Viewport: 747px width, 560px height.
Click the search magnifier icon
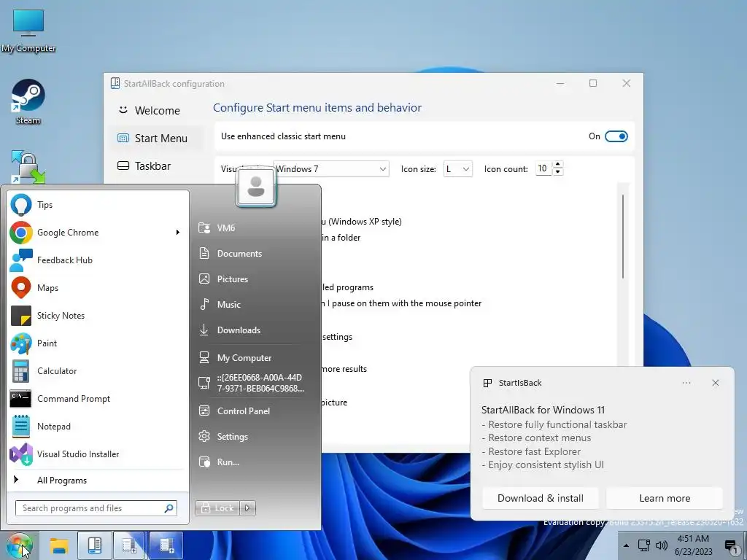tap(169, 508)
